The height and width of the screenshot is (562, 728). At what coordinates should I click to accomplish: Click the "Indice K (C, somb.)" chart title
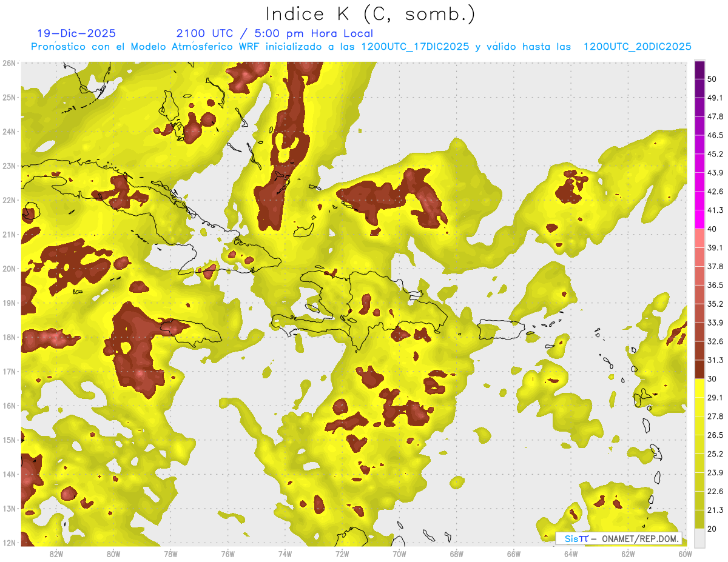pos(370,14)
